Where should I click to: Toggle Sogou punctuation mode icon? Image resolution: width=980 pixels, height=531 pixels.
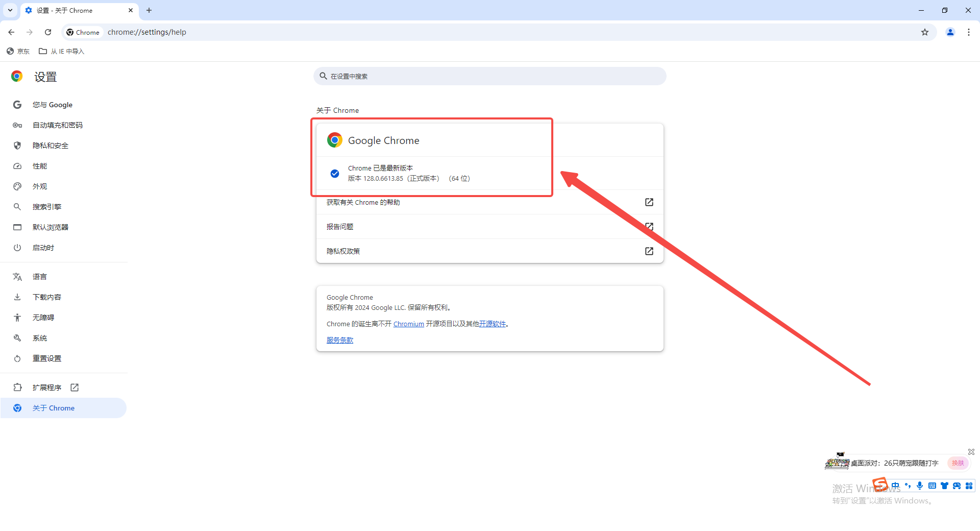pos(908,486)
